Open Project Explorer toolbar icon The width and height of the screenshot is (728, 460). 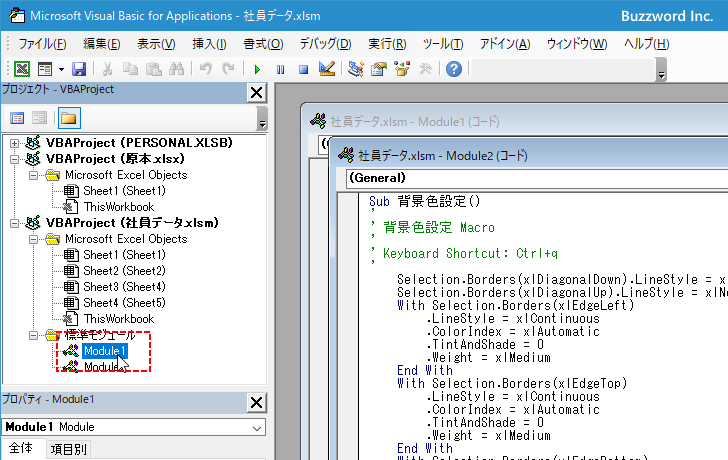(356, 69)
